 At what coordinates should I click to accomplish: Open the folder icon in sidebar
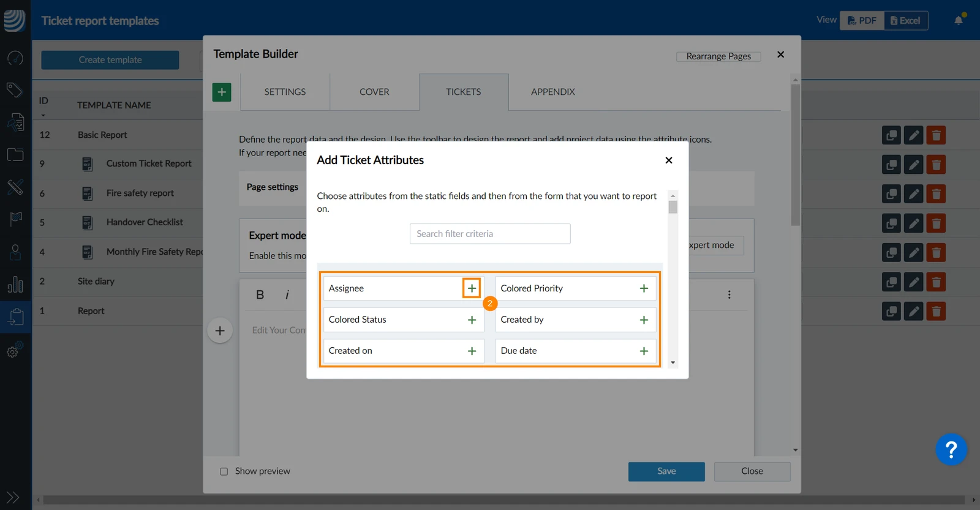tap(15, 154)
